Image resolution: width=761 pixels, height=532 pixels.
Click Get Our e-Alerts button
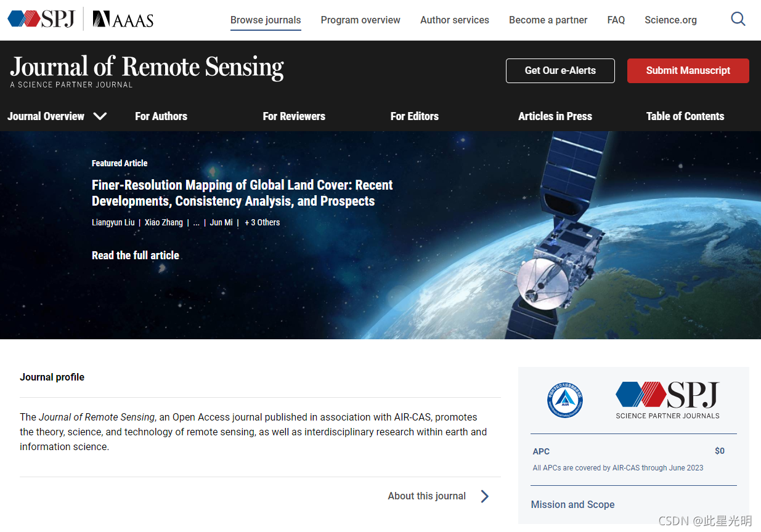click(560, 71)
